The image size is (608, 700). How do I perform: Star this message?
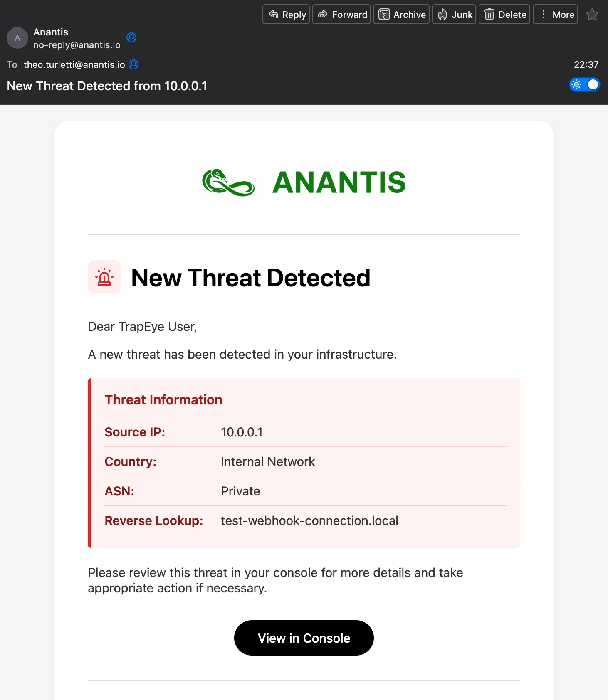pyautogui.click(x=592, y=15)
